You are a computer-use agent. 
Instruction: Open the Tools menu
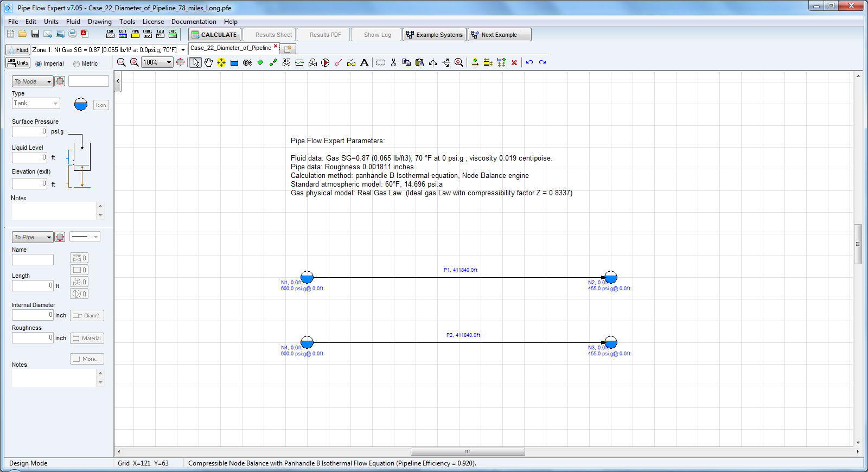point(127,22)
